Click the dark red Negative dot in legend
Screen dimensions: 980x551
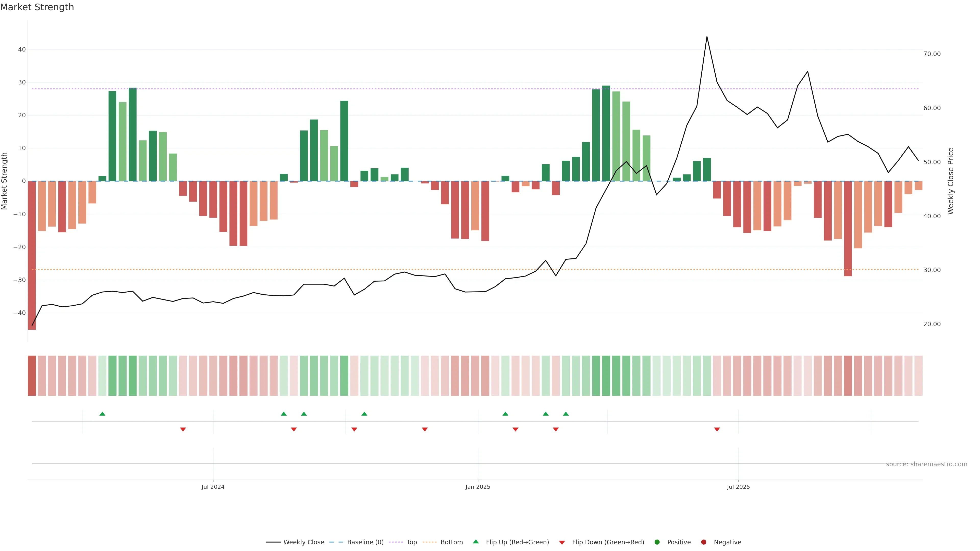703,542
